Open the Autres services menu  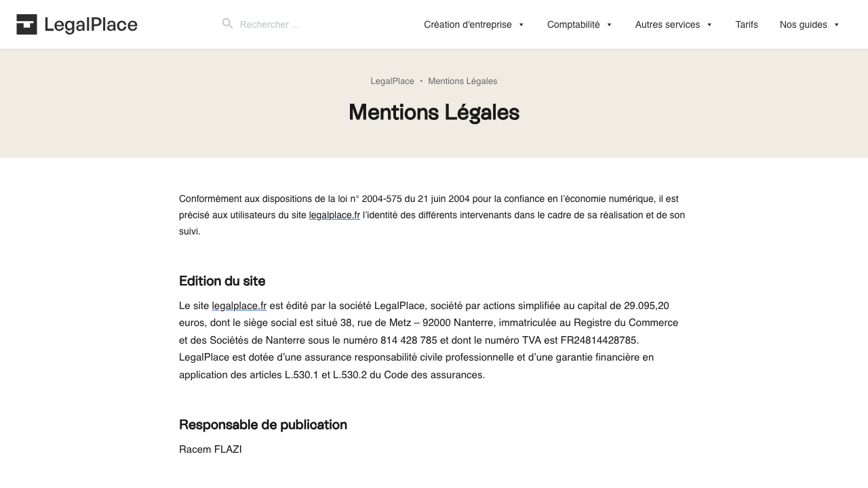667,24
